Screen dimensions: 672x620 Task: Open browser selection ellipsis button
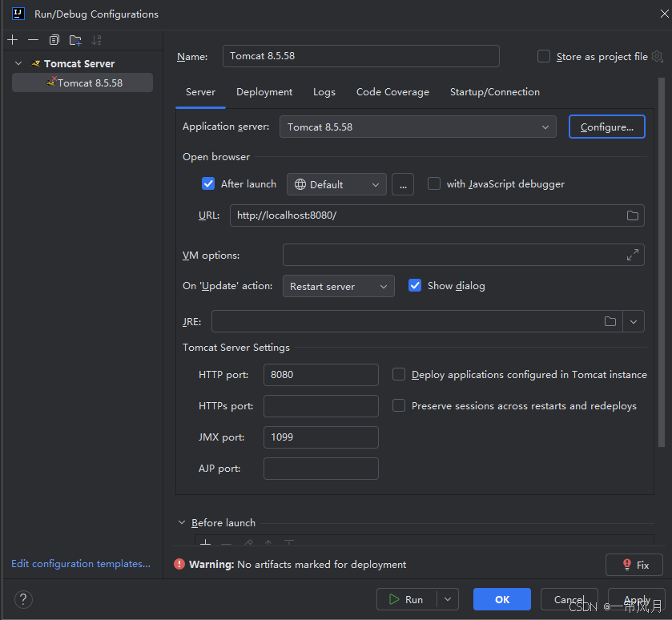tap(403, 184)
